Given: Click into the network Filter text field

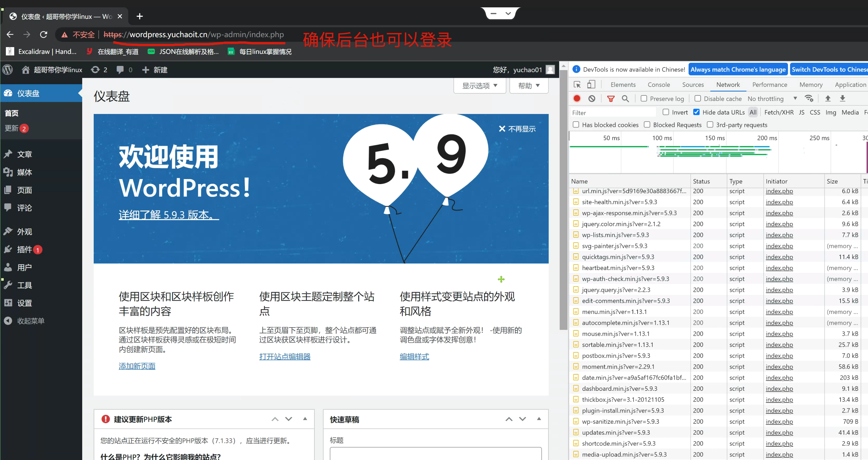Looking at the screenshot, I should tap(613, 112).
